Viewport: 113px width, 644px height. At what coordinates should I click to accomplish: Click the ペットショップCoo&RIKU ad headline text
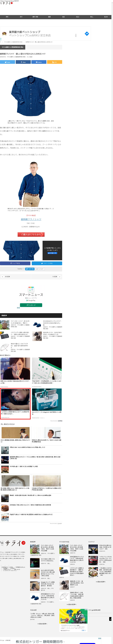click(30, 35)
